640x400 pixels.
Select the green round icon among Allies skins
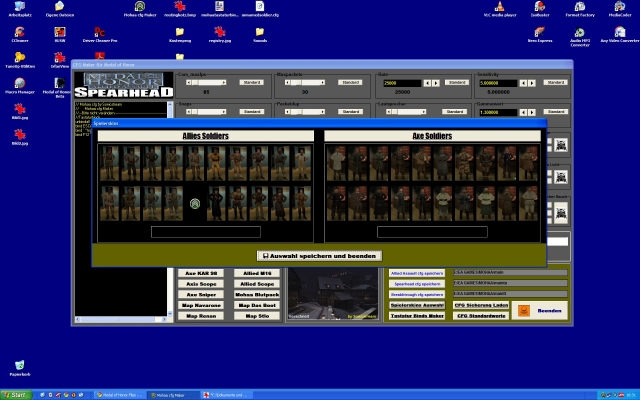195,203
